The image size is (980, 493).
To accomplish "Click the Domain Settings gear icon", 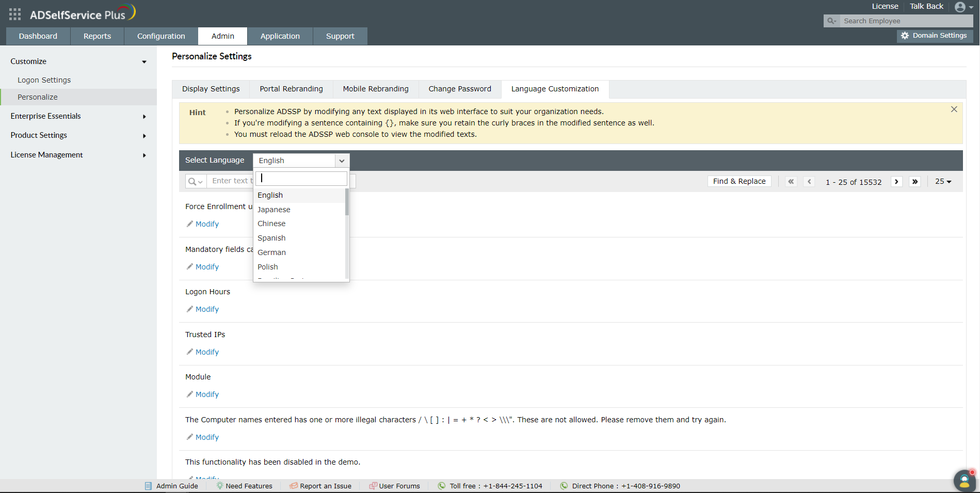I will (905, 36).
